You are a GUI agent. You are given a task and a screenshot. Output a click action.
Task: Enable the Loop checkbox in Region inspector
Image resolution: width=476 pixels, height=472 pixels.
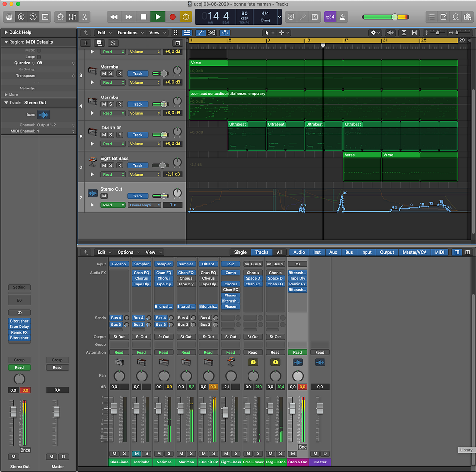tap(39, 57)
